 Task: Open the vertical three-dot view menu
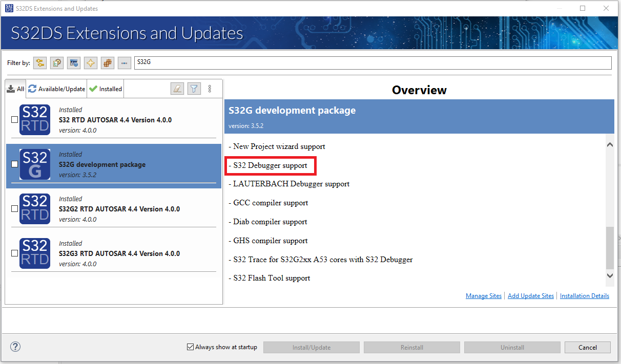pos(210,88)
